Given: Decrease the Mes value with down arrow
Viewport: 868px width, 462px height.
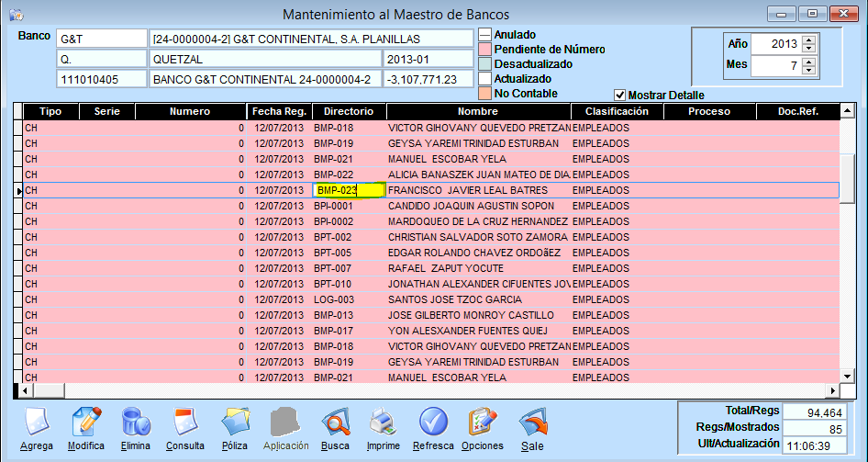Looking at the screenshot, I should click(807, 71).
